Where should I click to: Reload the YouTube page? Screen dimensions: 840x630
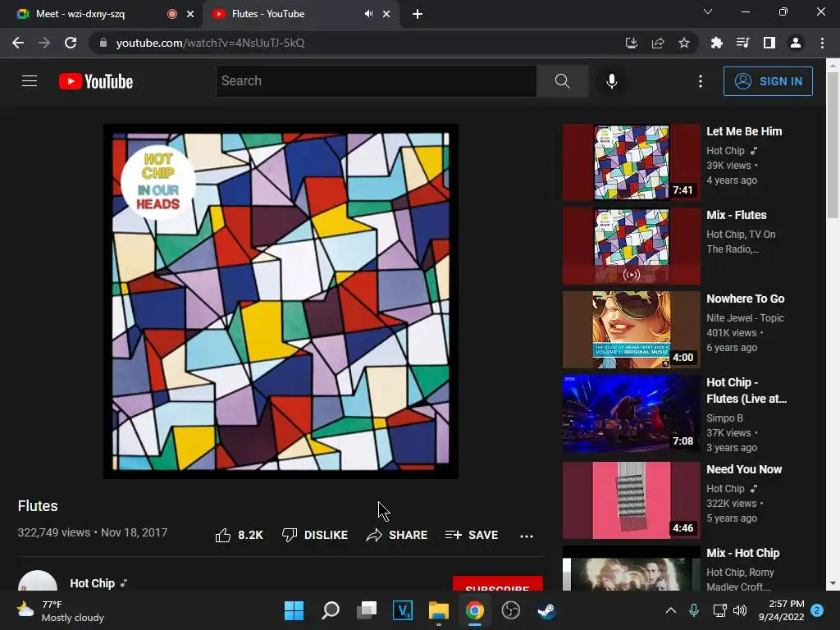pyautogui.click(x=71, y=43)
